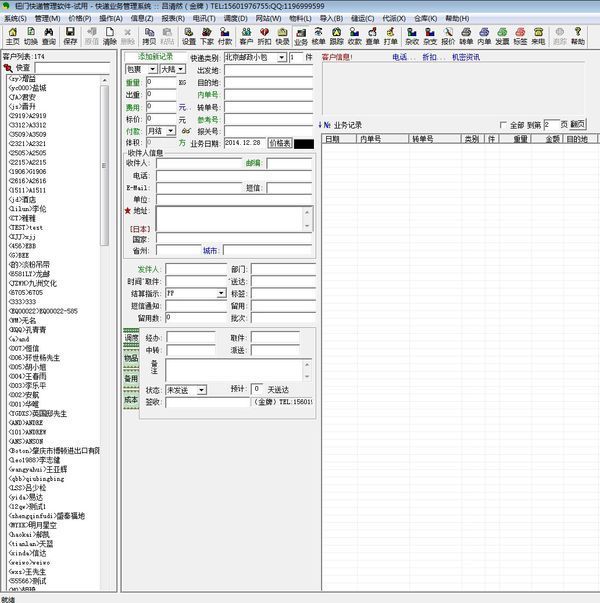Screen dimensions: 600x603
Task: Click the black color box beside 价格表
Action: (x=304, y=143)
